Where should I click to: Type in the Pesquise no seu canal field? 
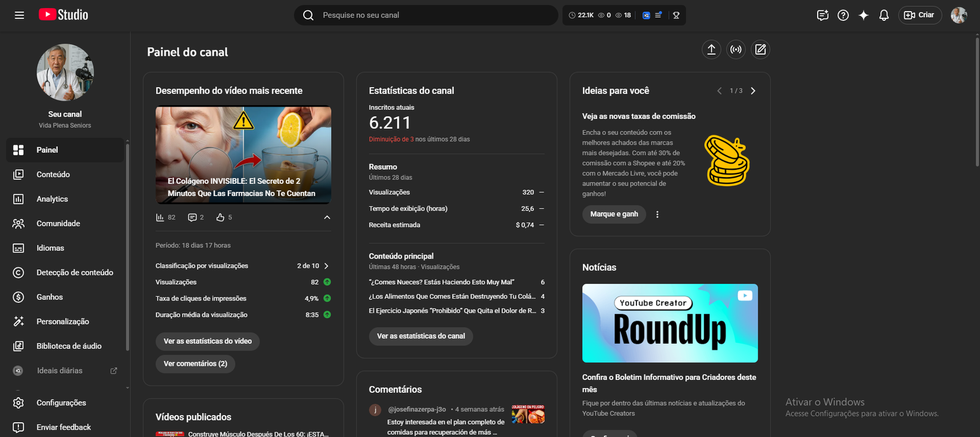[x=429, y=15]
